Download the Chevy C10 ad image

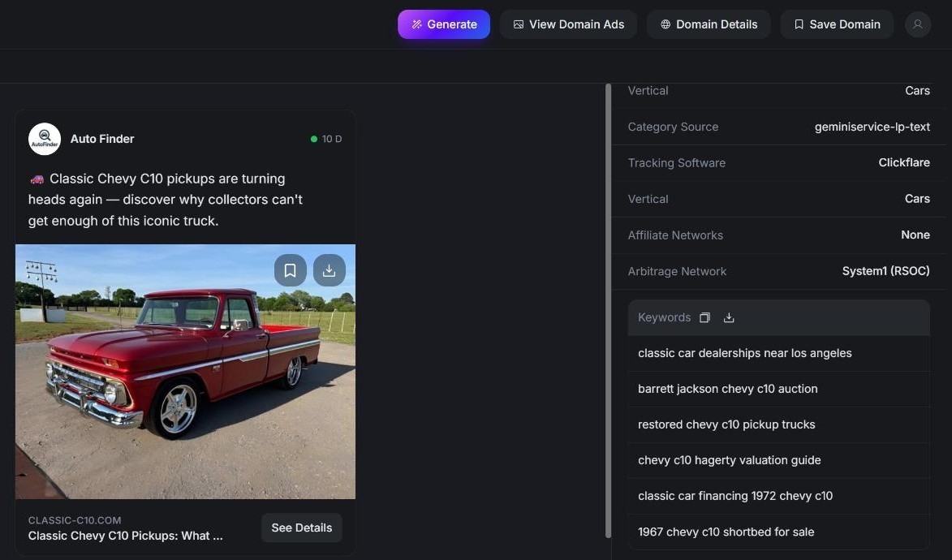point(329,270)
